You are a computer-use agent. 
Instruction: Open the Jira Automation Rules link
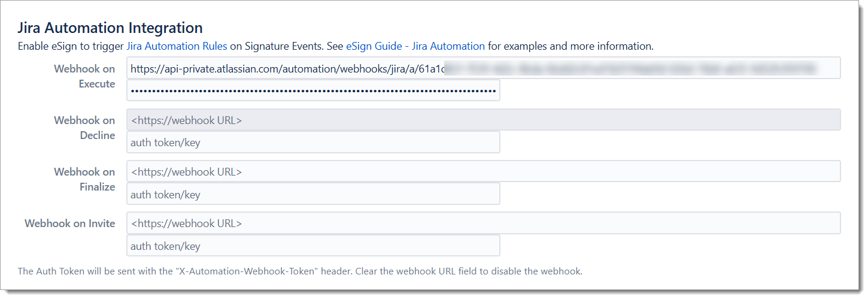(x=177, y=46)
